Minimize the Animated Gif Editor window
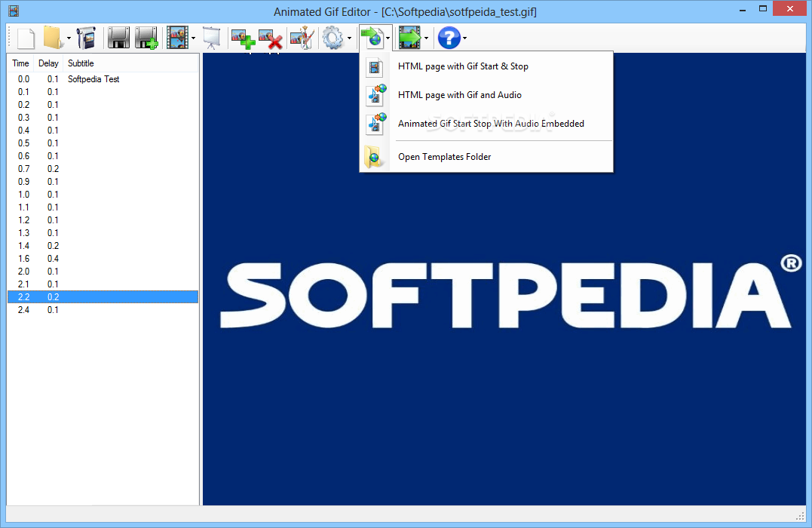The image size is (812, 528). (x=743, y=10)
